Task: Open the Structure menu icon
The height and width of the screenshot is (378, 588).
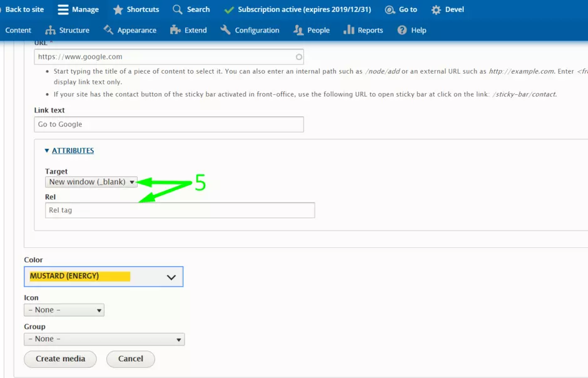Action: pos(51,30)
